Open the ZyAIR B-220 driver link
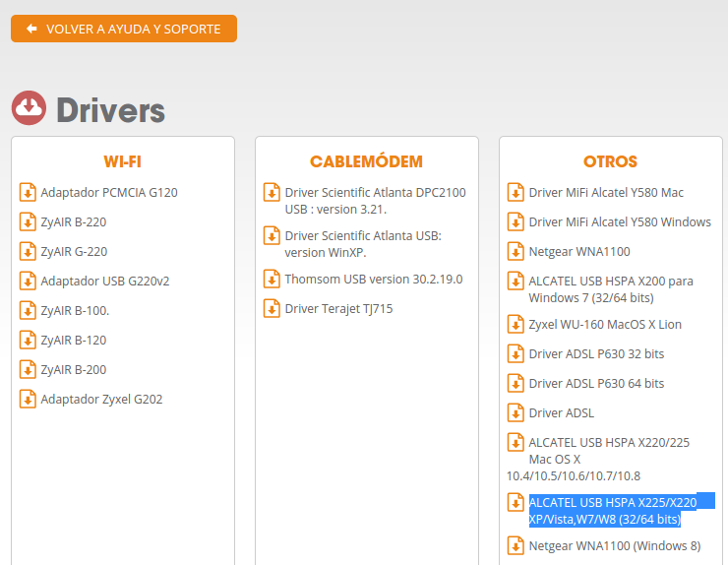This screenshot has height=565, width=728. pos(74,222)
